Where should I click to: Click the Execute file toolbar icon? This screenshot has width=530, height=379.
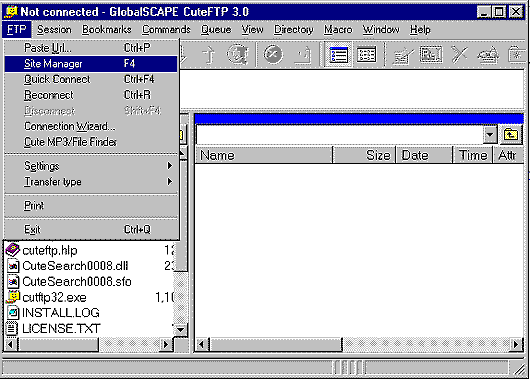(488, 55)
